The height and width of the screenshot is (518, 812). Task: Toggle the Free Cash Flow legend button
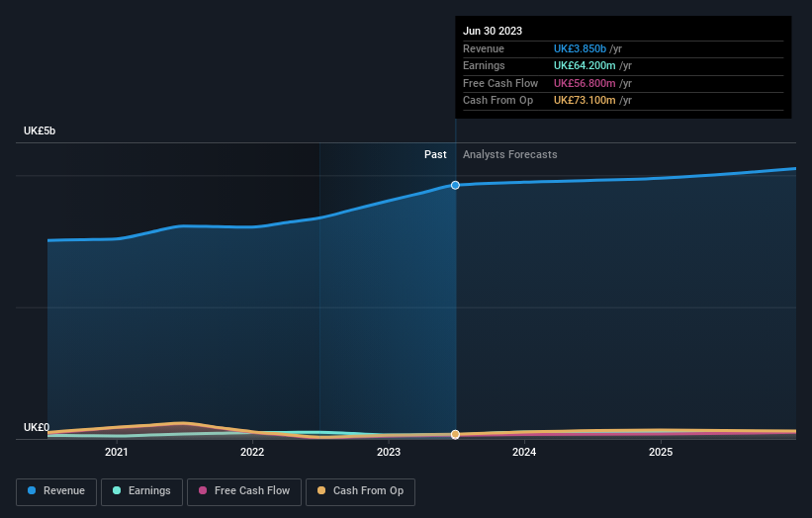244,491
